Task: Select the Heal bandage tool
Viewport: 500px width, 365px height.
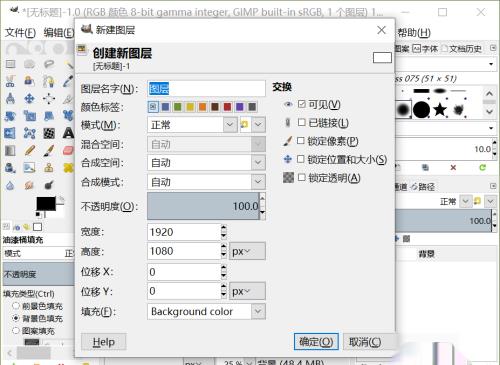Action: click(x=69, y=168)
